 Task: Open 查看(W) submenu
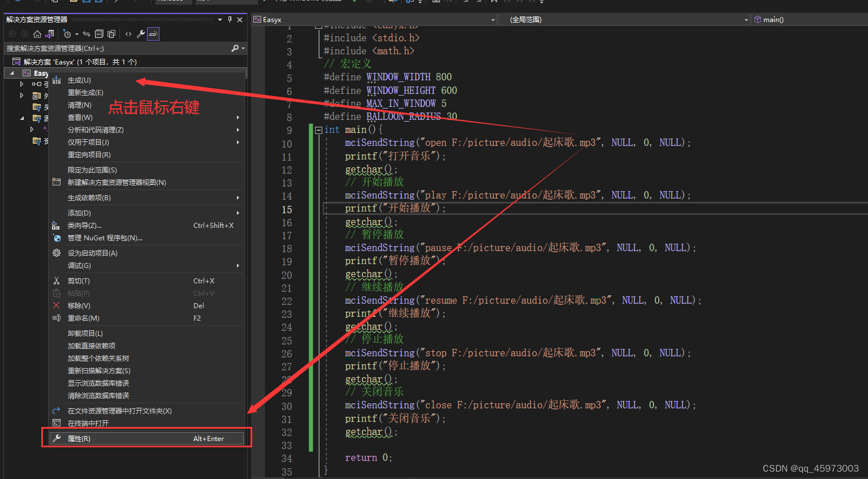tap(147, 118)
